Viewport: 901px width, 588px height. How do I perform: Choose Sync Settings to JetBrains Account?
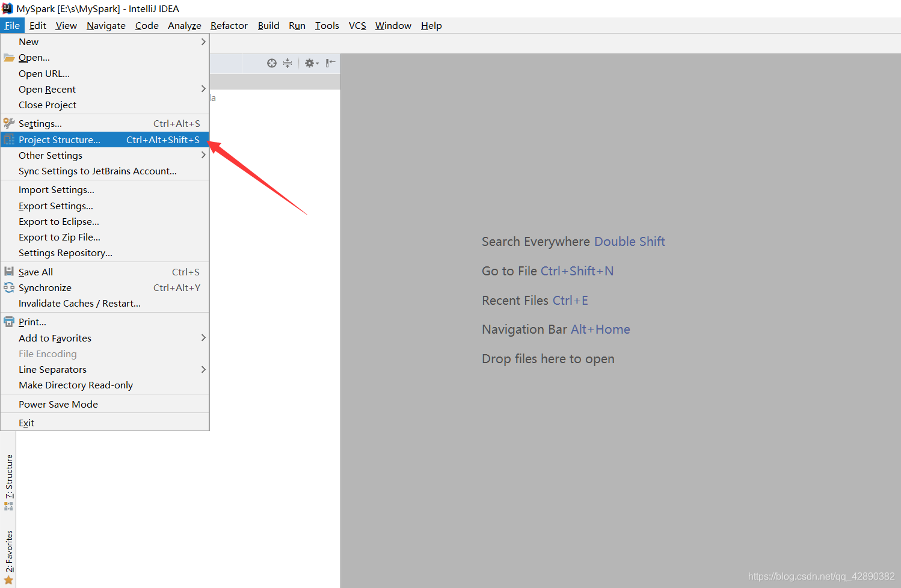coord(105,171)
